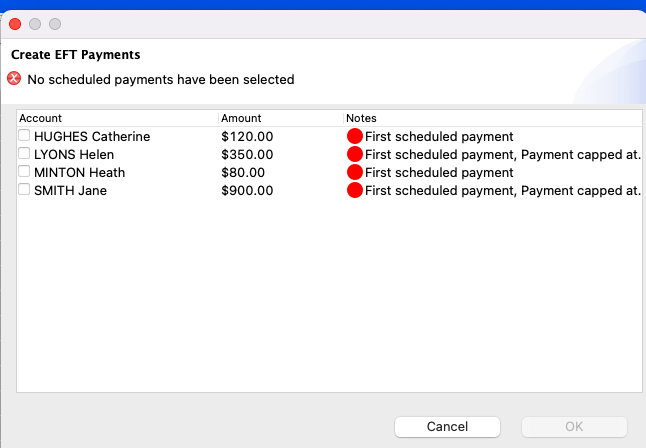Check the SMITH Jane payment checkbox
The height and width of the screenshot is (448, 646).
click(24, 189)
